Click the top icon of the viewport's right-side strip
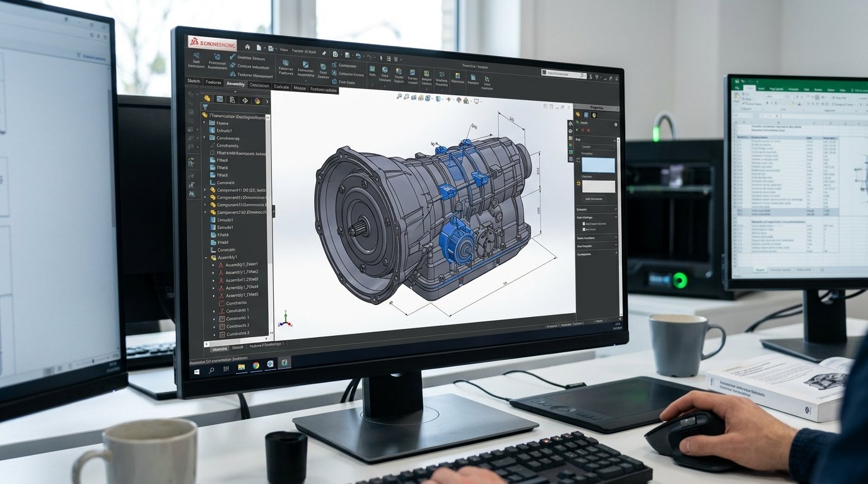 [x=571, y=123]
